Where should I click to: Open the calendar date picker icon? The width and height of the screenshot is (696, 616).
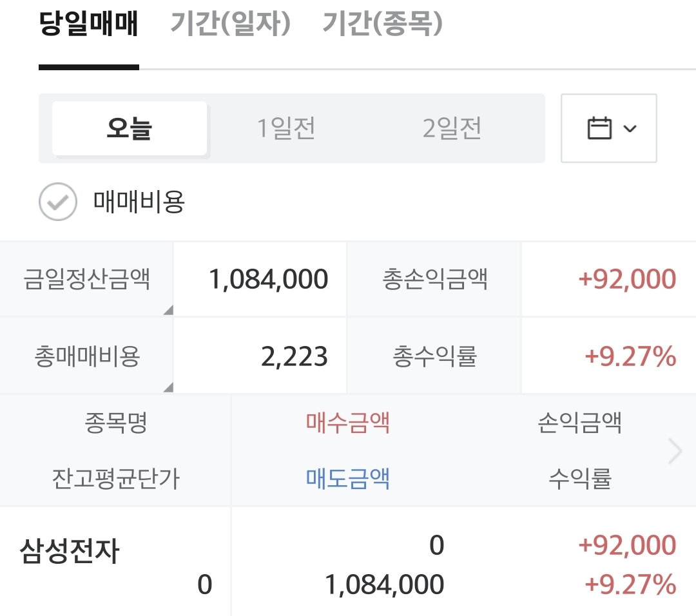point(599,128)
